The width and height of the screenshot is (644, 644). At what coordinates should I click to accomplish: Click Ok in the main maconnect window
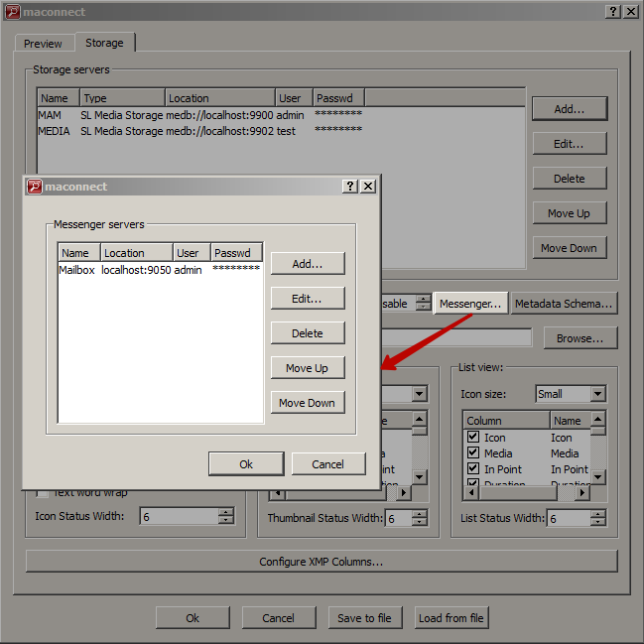[x=193, y=618]
